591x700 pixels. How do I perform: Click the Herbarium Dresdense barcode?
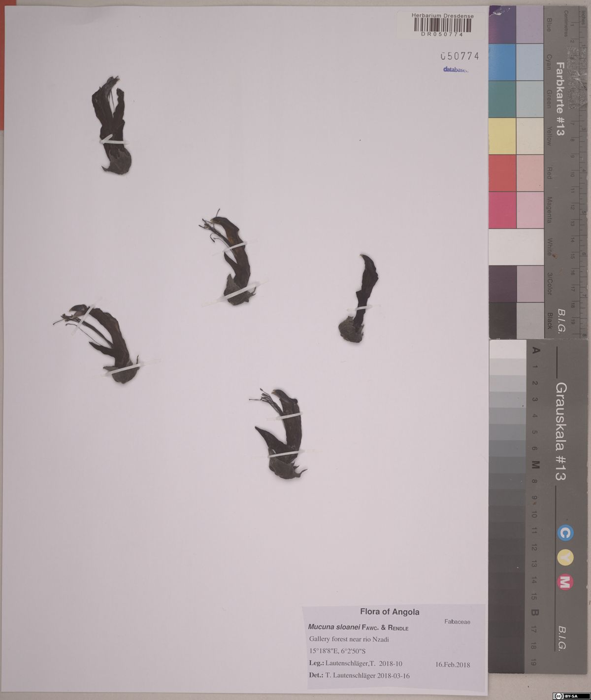(442, 25)
